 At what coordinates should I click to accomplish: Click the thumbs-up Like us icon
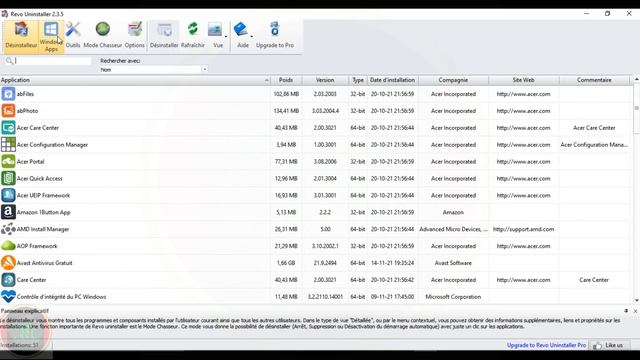pyautogui.click(x=597, y=345)
